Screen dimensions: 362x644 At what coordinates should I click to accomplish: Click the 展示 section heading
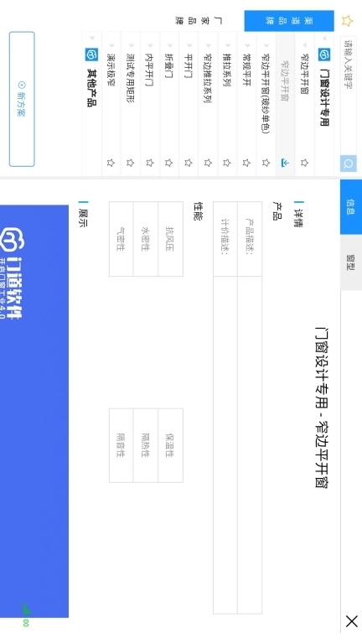[83, 218]
